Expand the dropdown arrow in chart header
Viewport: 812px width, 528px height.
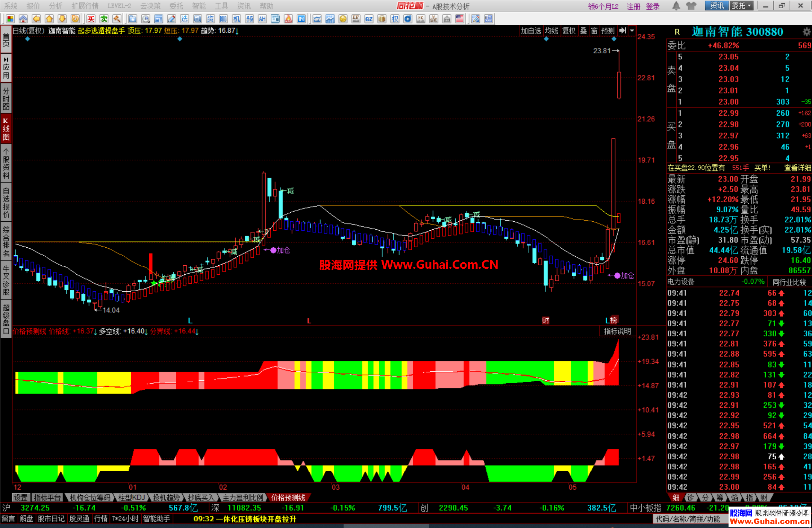(632, 31)
